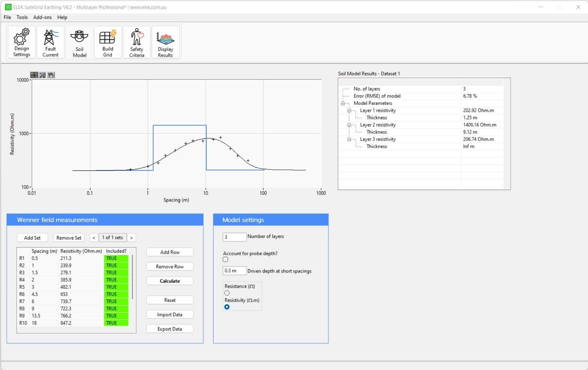The image size is (588, 370).
Task: Activate the chart zoom tool
Action: click(x=42, y=75)
